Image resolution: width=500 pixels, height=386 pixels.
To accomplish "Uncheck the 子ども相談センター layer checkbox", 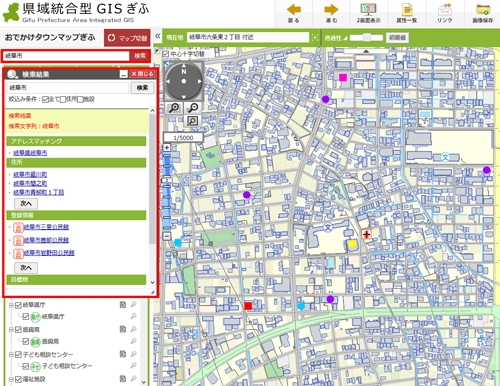I will click(18, 355).
